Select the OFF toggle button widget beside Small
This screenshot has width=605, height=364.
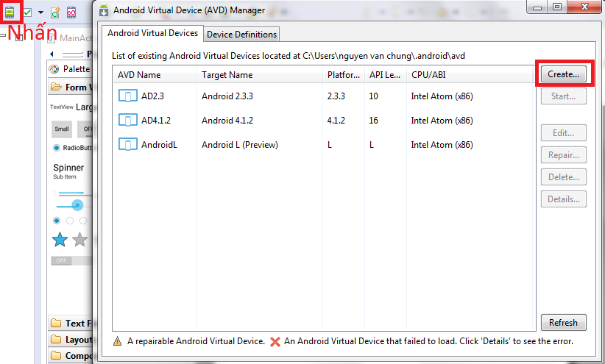pyautogui.click(x=85, y=129)
